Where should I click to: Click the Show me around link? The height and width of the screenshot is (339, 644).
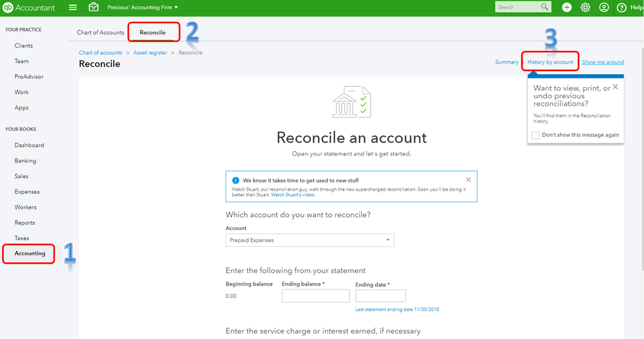point(603,62)
